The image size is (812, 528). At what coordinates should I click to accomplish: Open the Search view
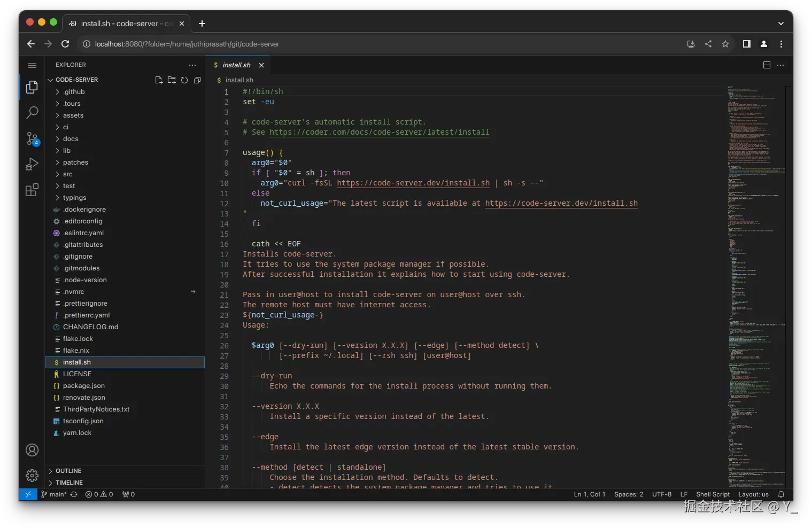point(32,113)
